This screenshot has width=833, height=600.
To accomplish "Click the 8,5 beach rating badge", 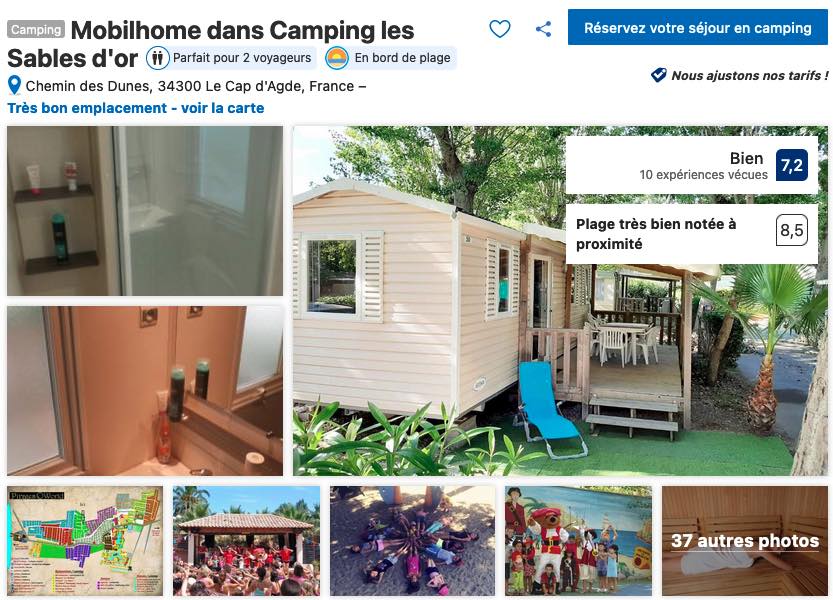I will 792,230.
